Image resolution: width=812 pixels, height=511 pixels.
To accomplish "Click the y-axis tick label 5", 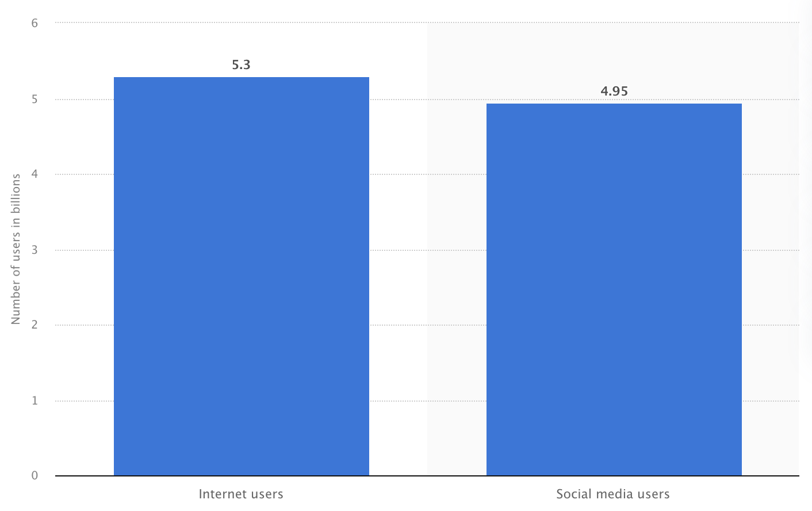I will point(35,99).
